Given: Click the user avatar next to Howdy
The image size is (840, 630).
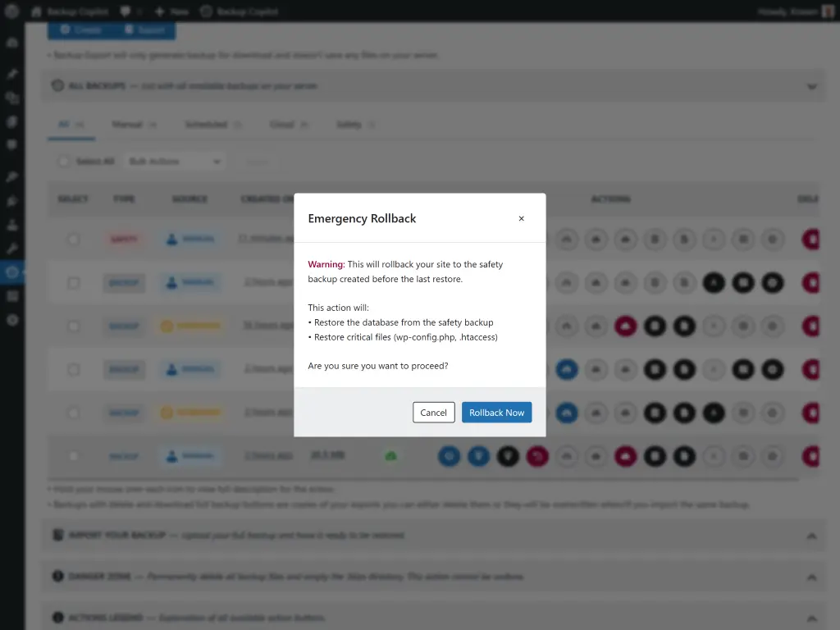Looking at the screenshot, I should tap(826, 11).
